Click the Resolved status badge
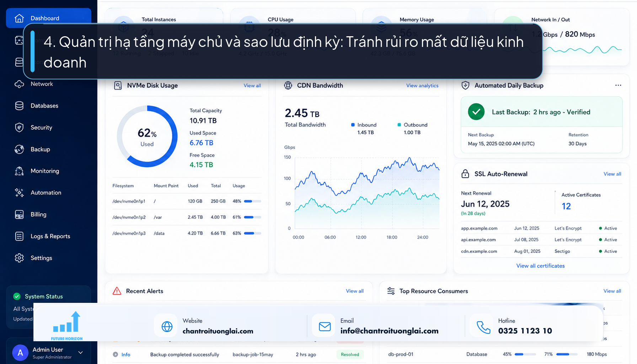 tap(350, 354)
